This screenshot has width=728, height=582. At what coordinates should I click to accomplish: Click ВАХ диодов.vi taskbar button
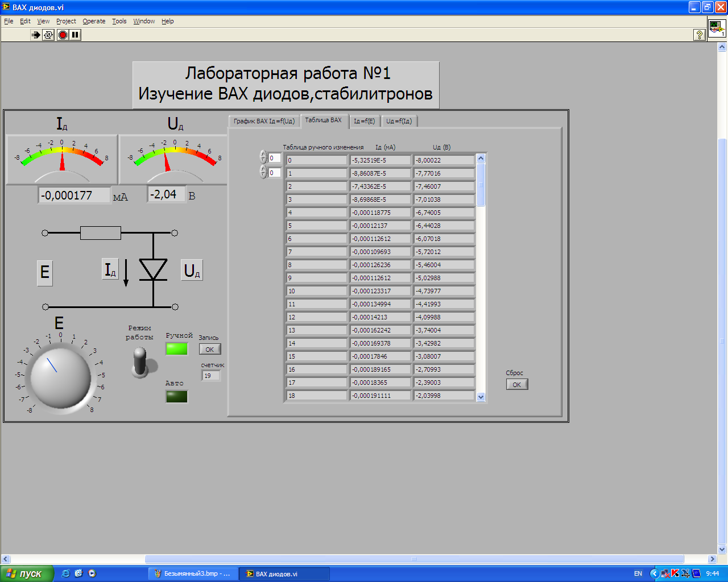pos(284,573)
